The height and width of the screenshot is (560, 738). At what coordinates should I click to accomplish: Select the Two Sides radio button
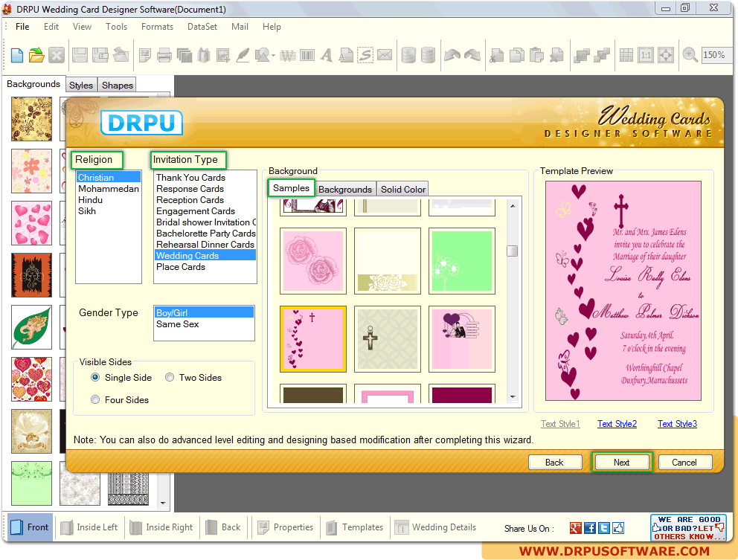tap(170, 377)
